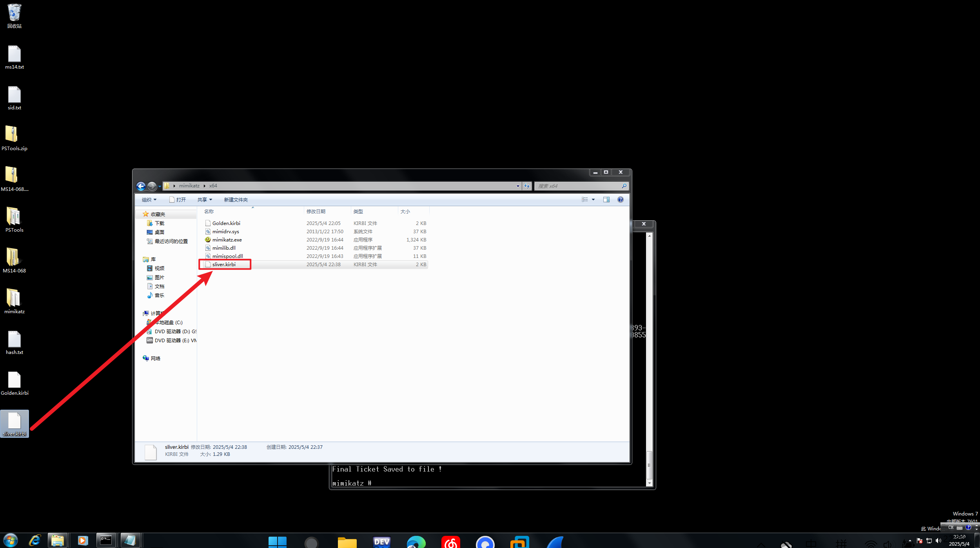This screenshot has width=980, height=548.
Task: Sort files by 名称 column header
Action: [x=209, y=212]
